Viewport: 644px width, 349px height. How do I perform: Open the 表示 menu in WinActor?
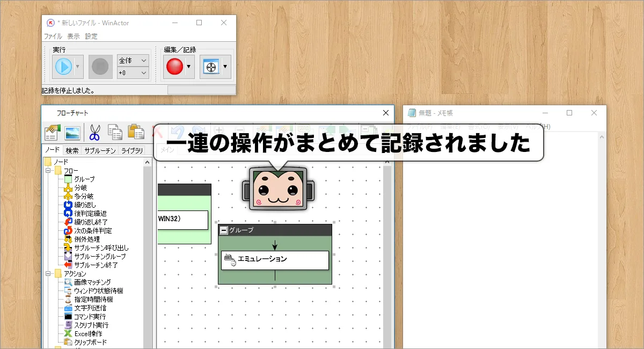coord(74,37)
